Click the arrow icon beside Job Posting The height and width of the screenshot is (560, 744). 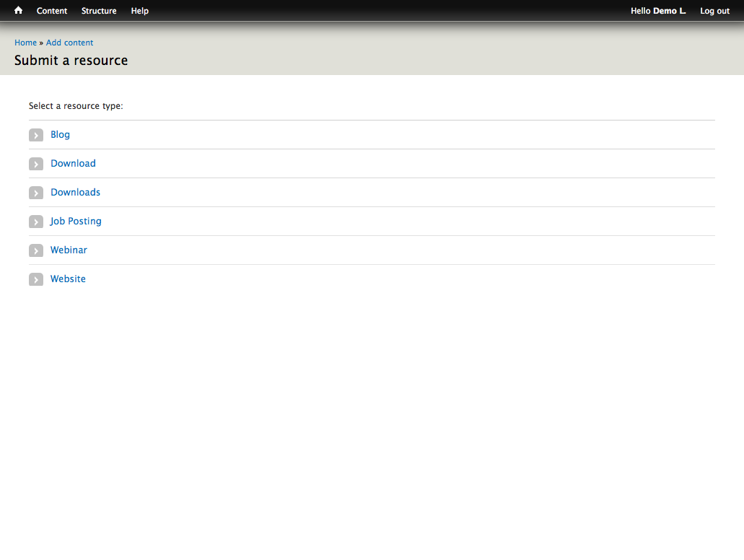pyautogui.click(x=36, y=222)
